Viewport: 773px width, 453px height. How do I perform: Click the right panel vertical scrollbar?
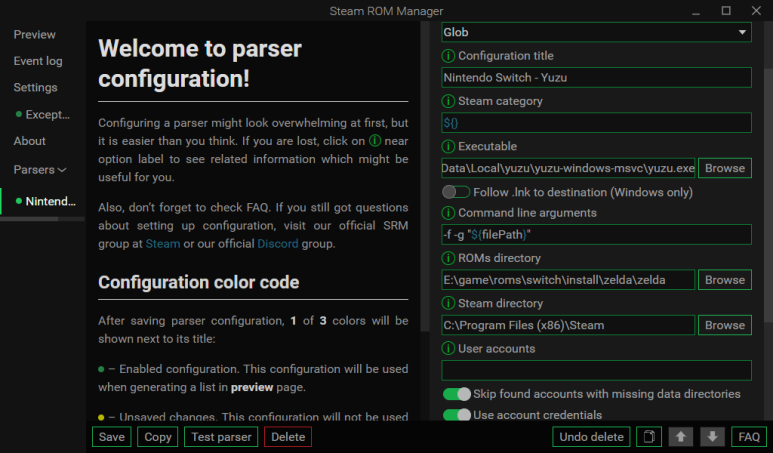click(768, 197)
